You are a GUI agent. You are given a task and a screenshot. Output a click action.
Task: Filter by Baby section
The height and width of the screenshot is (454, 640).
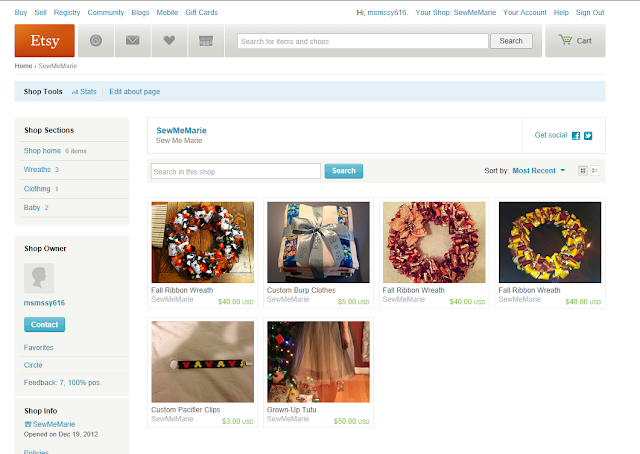pyautogui.click(x=32, y=207)
